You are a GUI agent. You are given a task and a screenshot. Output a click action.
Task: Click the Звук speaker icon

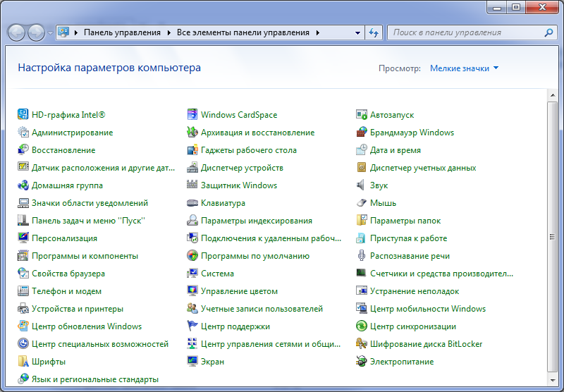pyautogui.click(x=362, y=185)
